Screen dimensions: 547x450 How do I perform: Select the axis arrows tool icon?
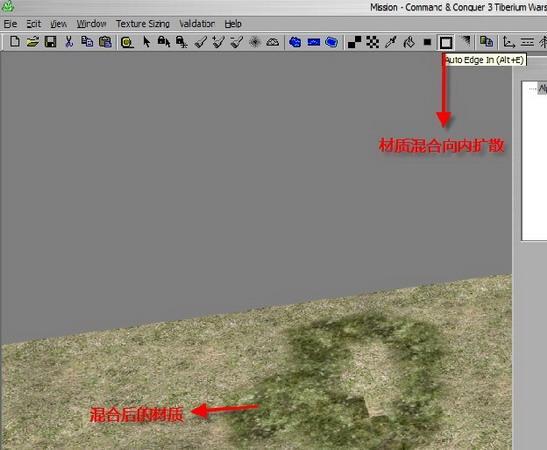[509, 42]
